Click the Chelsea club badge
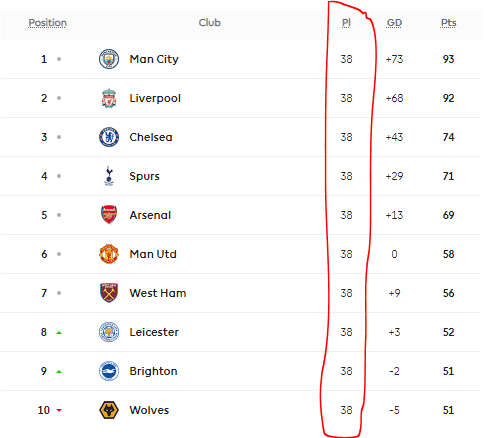The height and width of the screenshot is (438, 488). (x=109, y=137)
